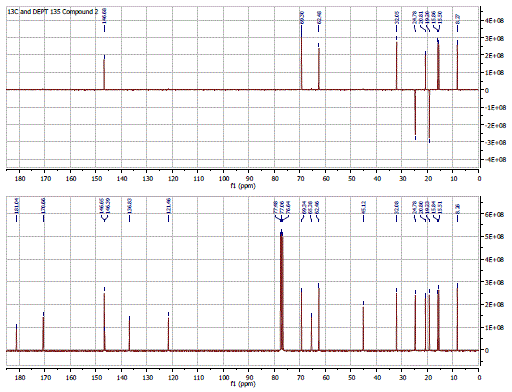
Task: Click the 5E+08 intensity tick on lower spectrum
Action: [x=494, y=237]
